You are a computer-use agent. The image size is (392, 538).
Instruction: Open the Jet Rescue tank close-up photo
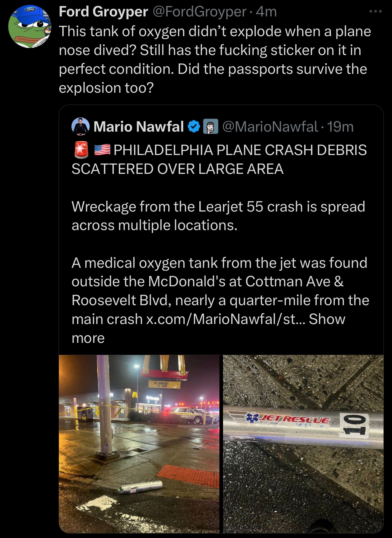coord(303,443)
